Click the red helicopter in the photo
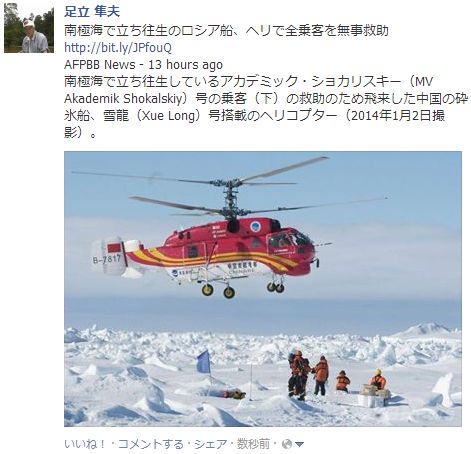 [213, 242]
